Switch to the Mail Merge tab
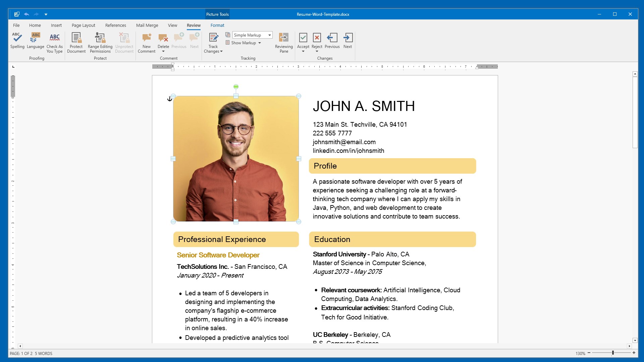 [147, 25]
